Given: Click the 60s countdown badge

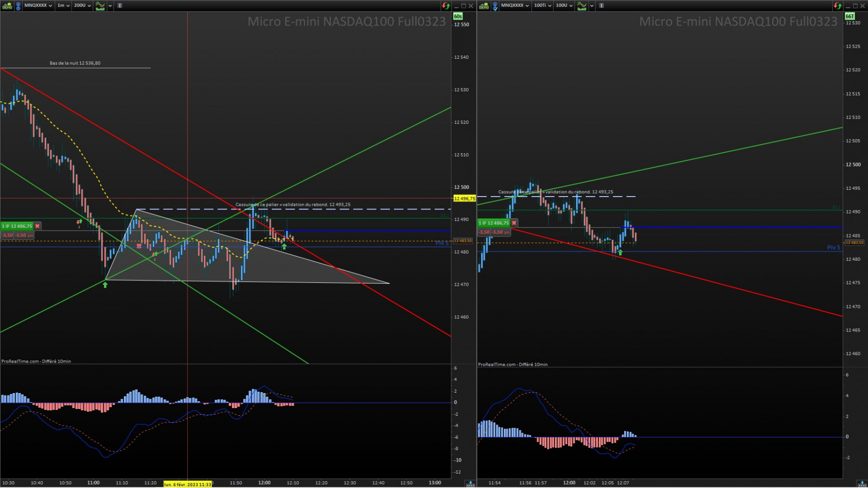Looking at the screenshot, I should pyautogui.click(x=458, y=16).
